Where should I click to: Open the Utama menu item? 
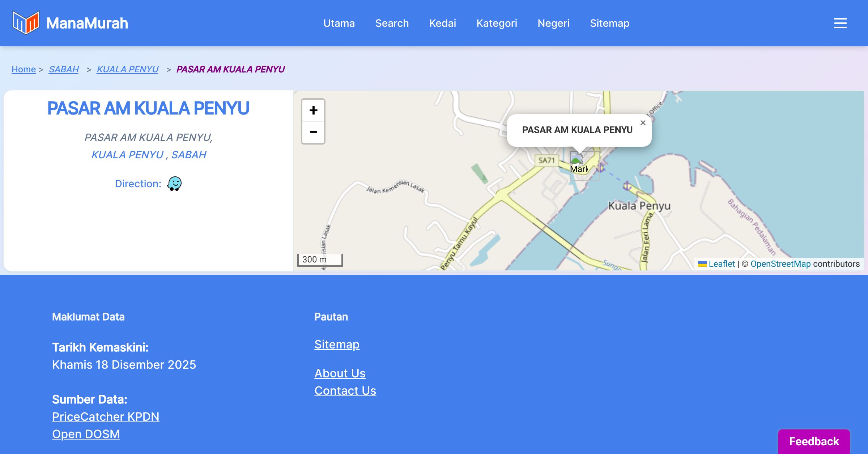pyautogui.click(x=339, y=23)
